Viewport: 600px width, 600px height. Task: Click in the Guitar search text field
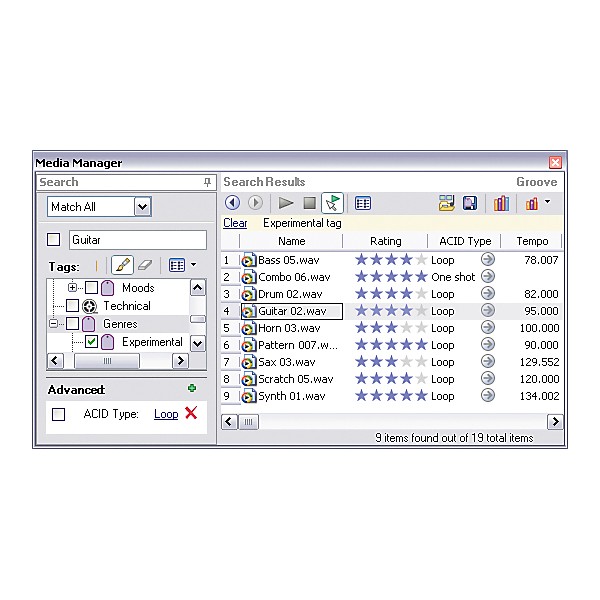[138, 240]
